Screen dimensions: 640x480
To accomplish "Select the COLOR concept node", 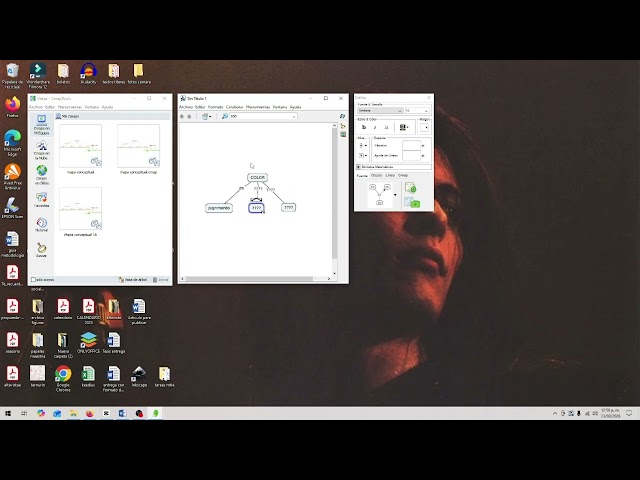I will coord(257,178).
